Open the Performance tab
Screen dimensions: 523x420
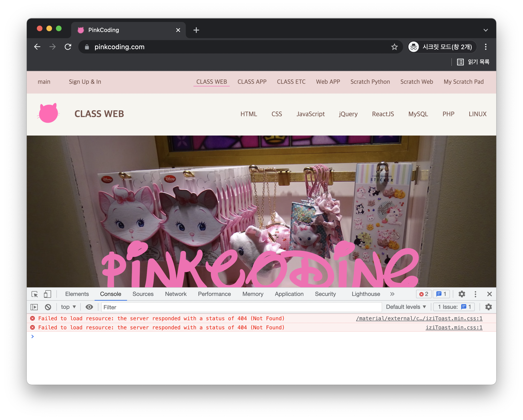(214, 294)
